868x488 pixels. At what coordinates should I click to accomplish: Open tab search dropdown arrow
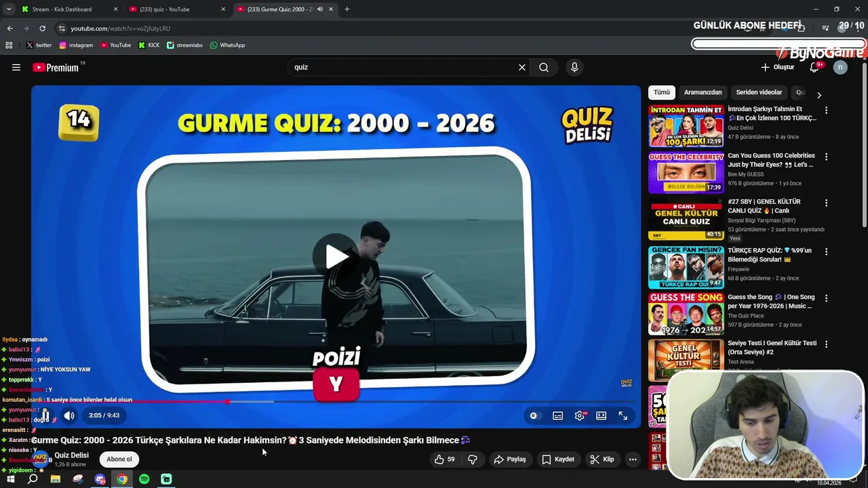coord(8,9)
